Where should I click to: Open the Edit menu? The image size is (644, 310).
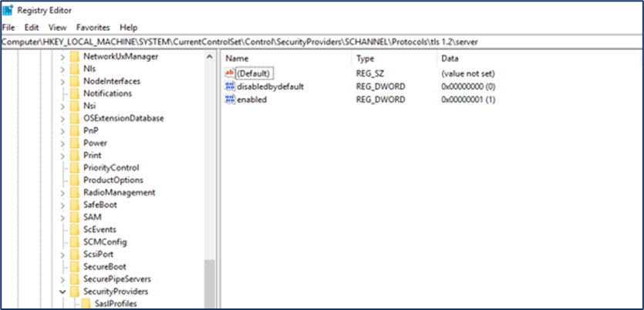pyautogui.click(x=31, y=28)
